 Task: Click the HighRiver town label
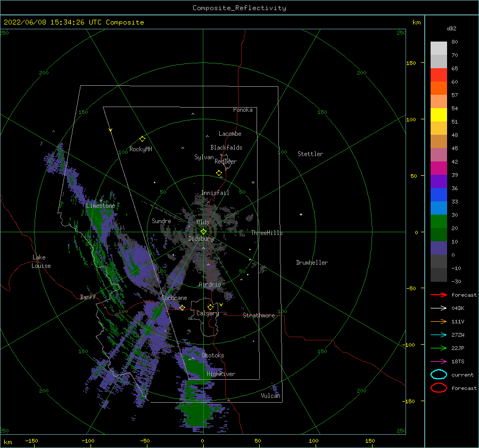point(221,374)
